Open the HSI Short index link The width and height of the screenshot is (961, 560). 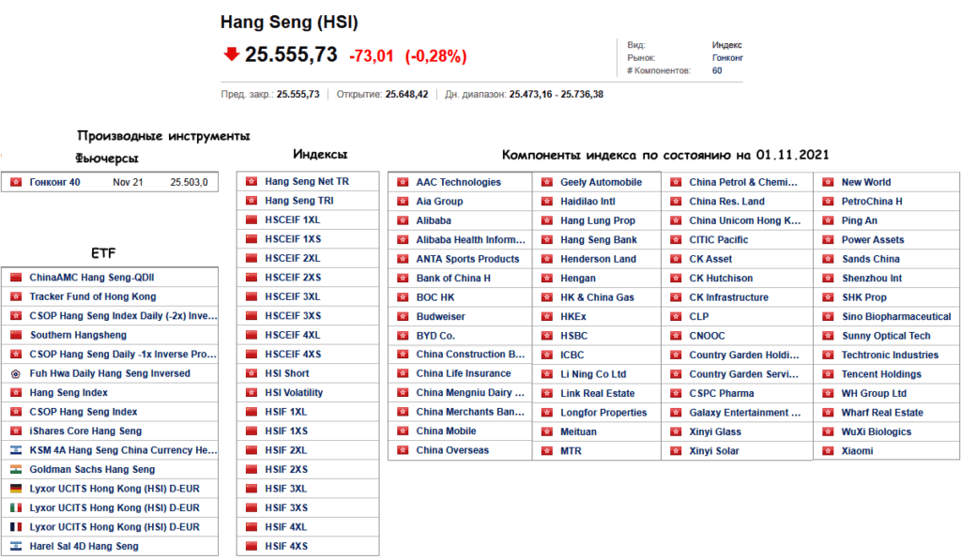(x=287, y=373)
